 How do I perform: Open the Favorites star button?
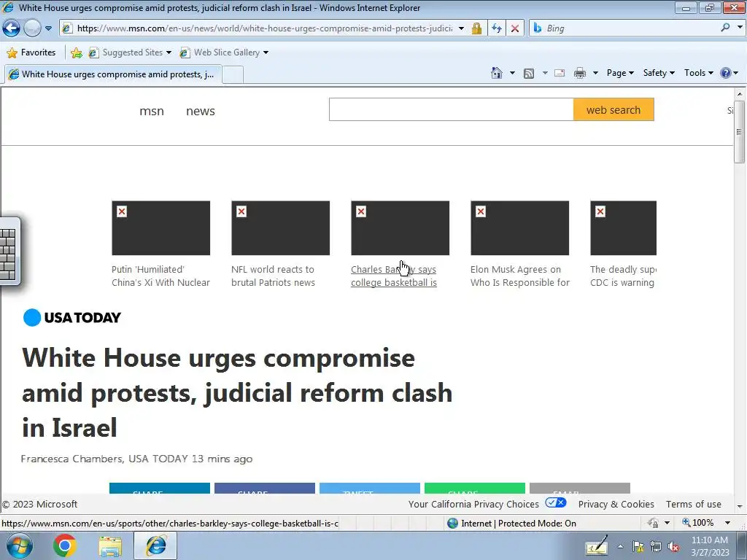tap(31, 52)
